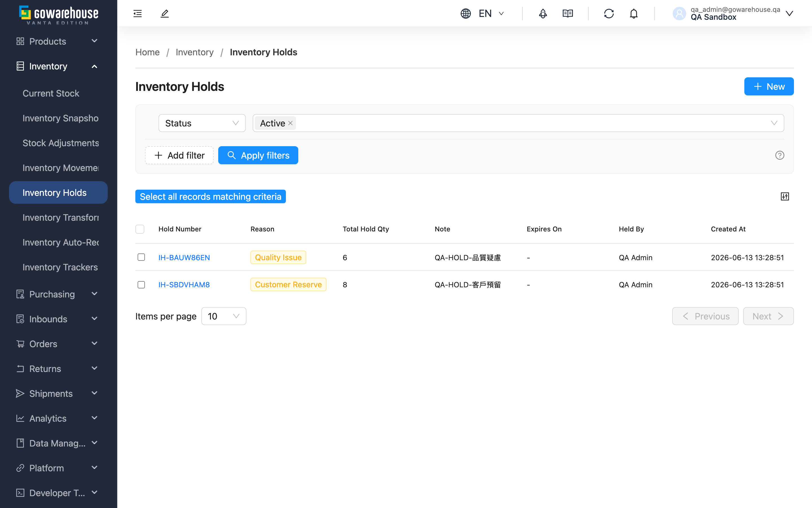Check the IH-SBDVHAM8 row checkbox
Image resolution: width=812 pixels, height=508 pixels.
pyautogui.click(x=141, y=284)
